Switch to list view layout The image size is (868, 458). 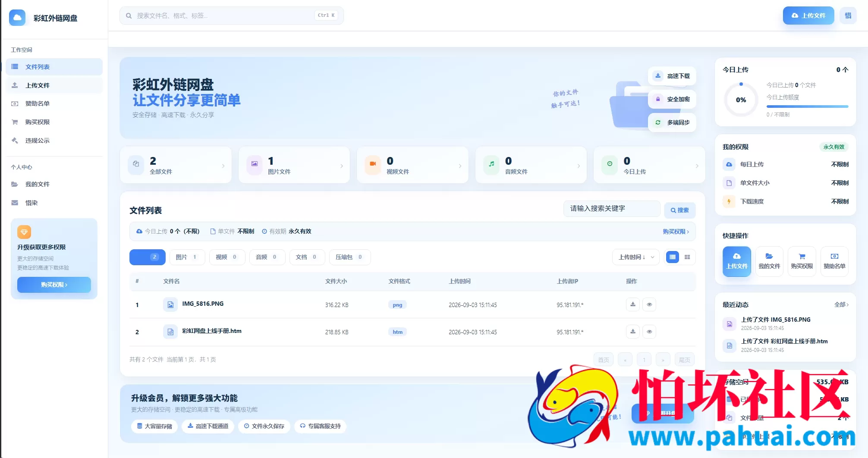(x=673, y=257)
